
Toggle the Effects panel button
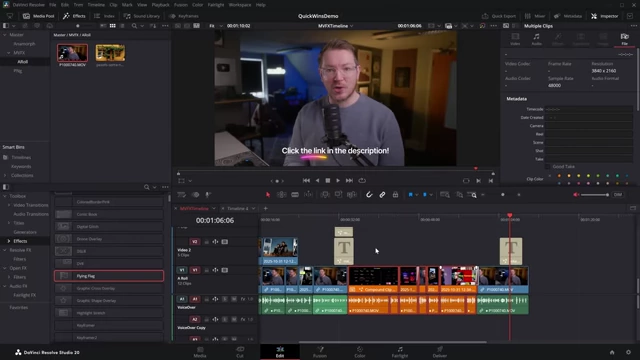point(74,16)
